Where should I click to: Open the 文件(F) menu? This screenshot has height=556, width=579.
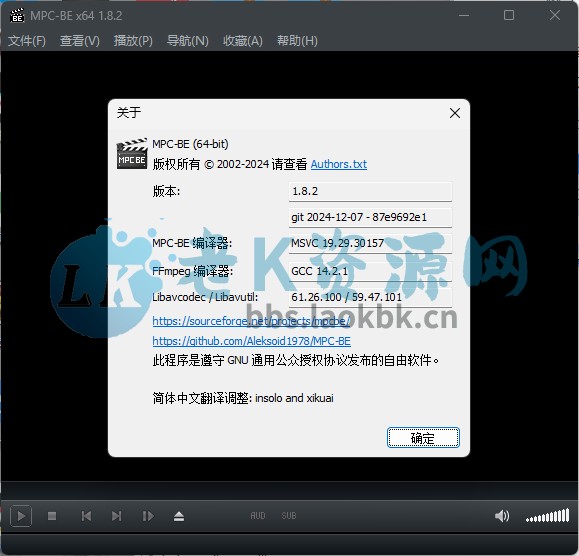pos(27,41)
